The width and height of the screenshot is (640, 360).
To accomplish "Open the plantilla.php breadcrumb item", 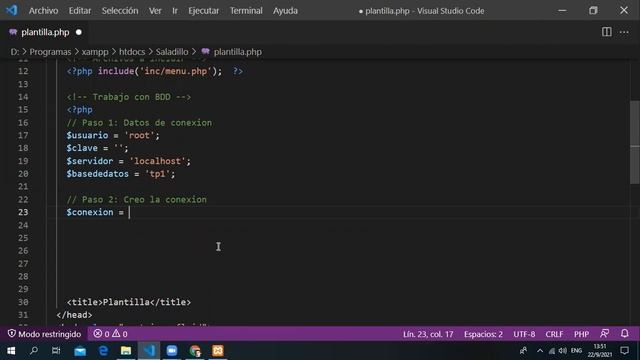I will click(231, 52).
